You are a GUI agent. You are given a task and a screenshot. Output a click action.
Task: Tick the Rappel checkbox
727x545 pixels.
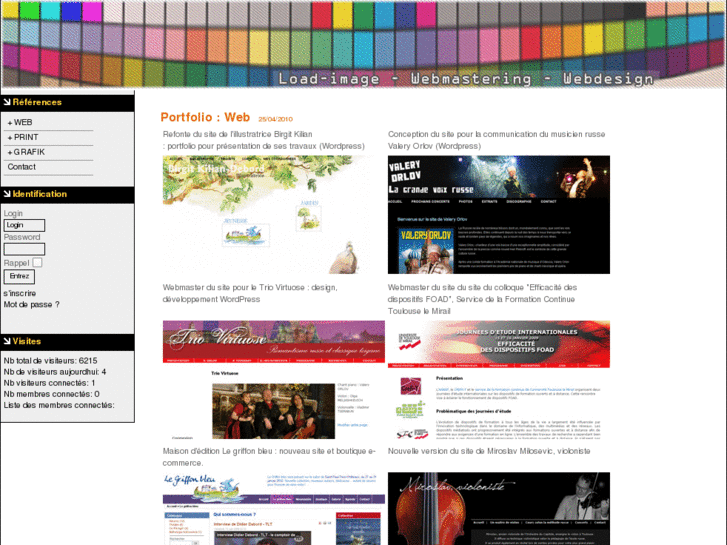point(38,263)
